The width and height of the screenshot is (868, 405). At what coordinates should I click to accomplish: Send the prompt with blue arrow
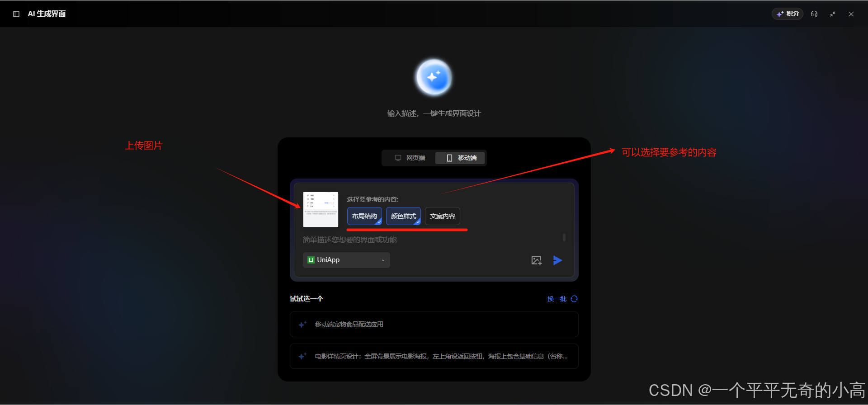pos(557,260)
